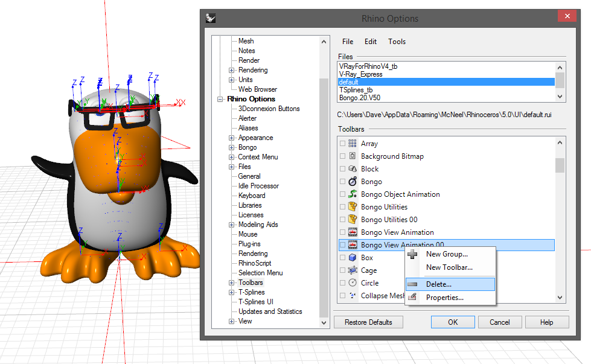Click the Circle toolbar icon
591x364 pixels.
pyautogui.click(x=353, y=283)
